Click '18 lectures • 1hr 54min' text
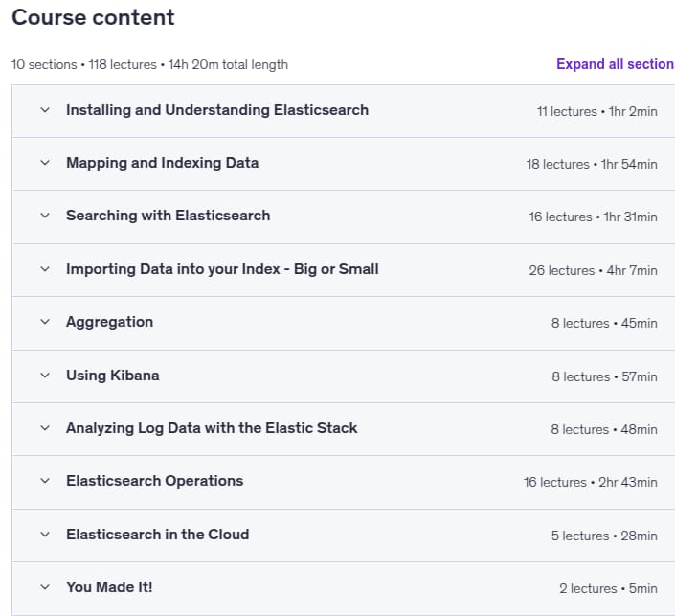 pyautogui.click(x=592, y=164)
